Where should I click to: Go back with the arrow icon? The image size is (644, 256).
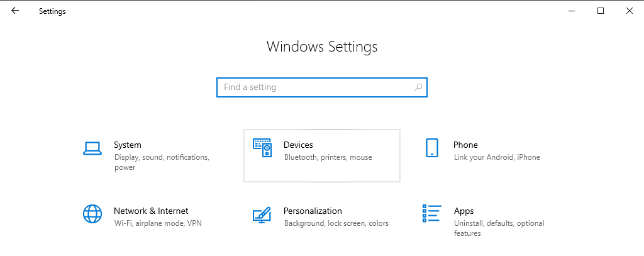[x=15, y=11]
